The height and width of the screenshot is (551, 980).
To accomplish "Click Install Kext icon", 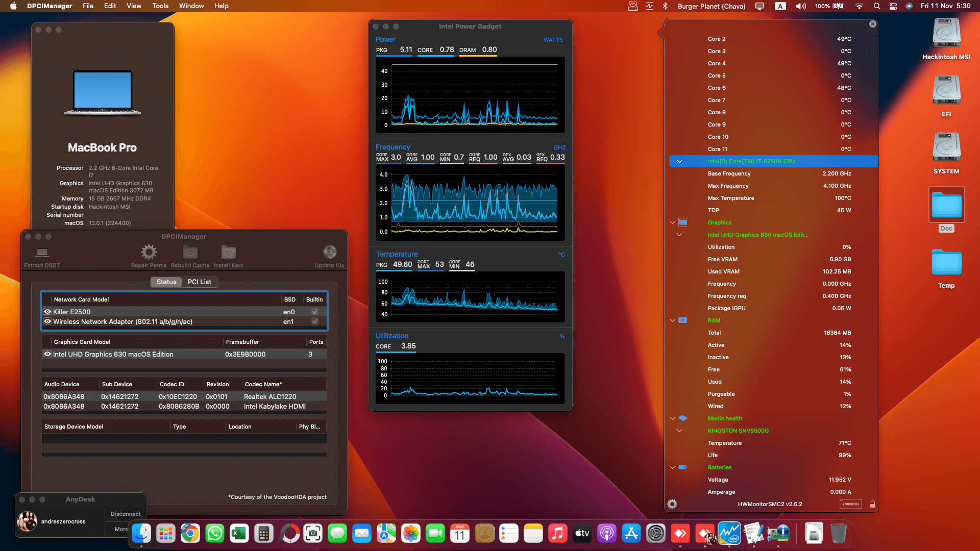I will pyautogui.click(x=228, y=252).
